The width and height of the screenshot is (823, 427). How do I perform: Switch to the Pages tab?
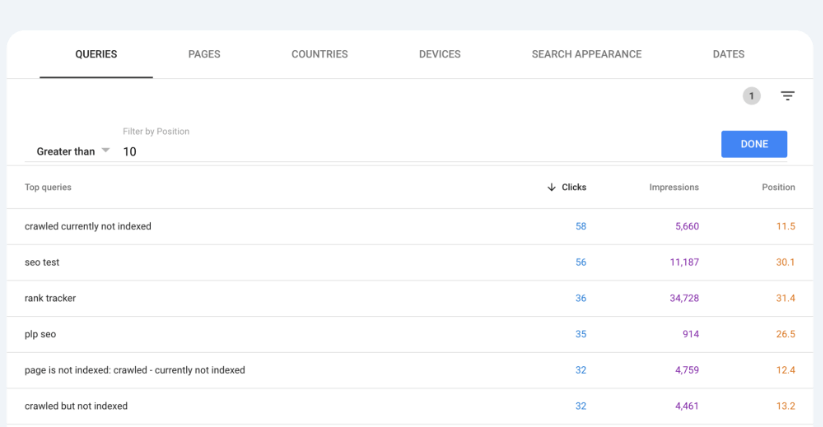point(204,54)
